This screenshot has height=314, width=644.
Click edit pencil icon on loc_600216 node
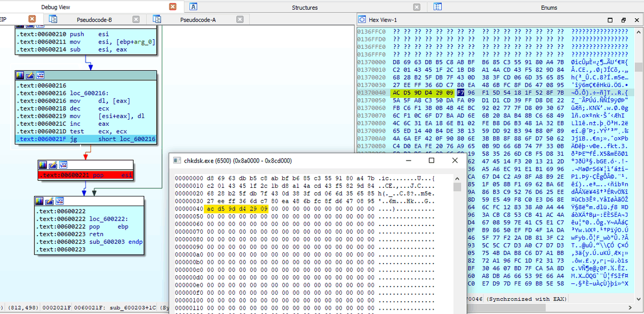[x=30, y=75]
